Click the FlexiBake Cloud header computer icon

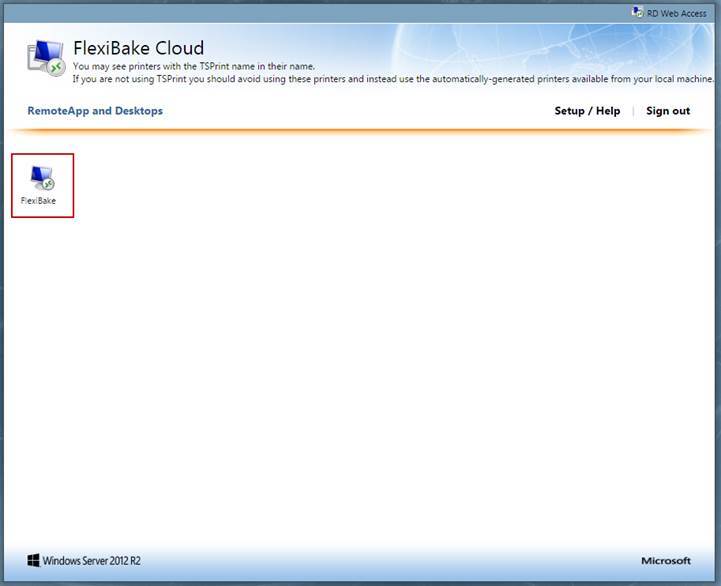point(46,58)
